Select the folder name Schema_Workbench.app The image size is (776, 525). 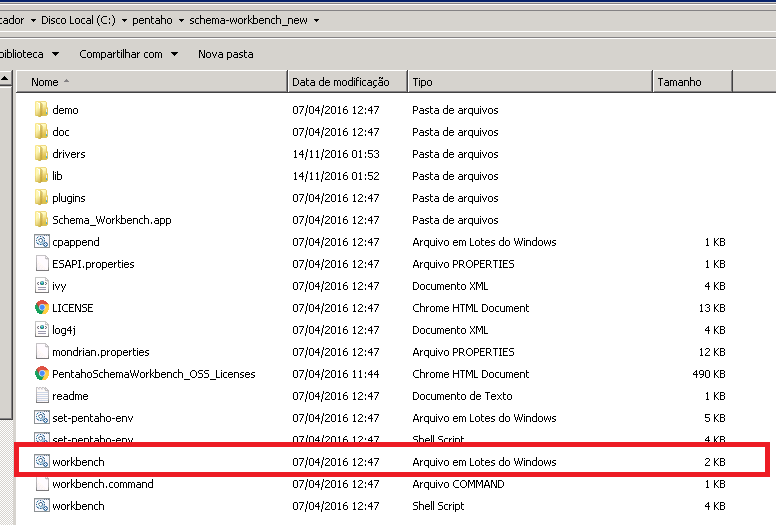pos(111,220)
